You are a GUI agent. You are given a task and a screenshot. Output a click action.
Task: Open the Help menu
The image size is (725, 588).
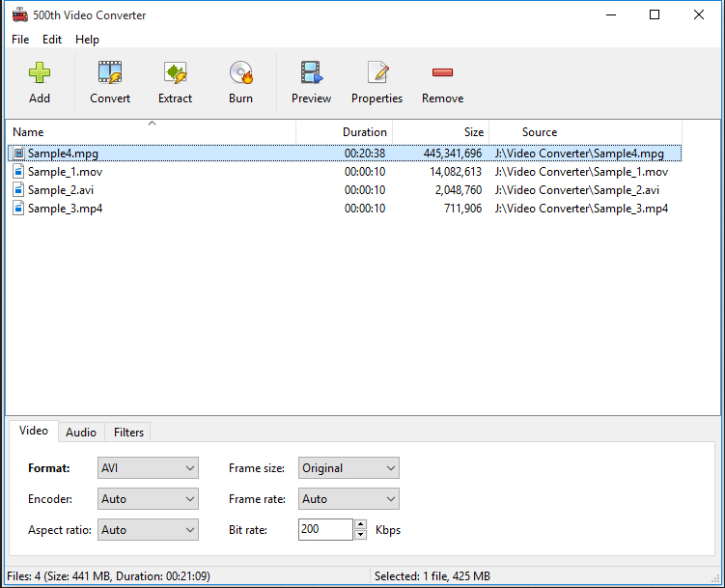tap(87, 40)
